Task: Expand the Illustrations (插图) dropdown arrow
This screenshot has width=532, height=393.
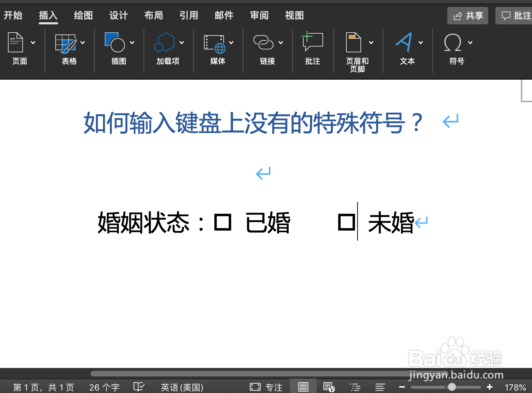Action: 132,43
